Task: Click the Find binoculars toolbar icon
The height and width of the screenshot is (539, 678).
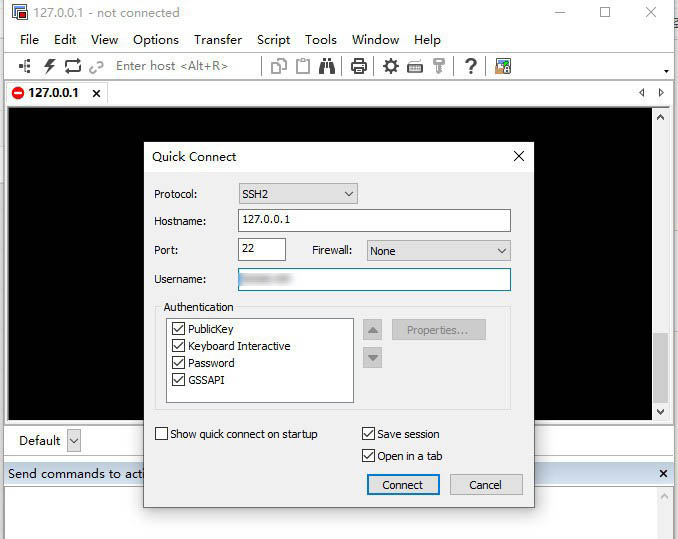Action: click(x=326, y=66)
